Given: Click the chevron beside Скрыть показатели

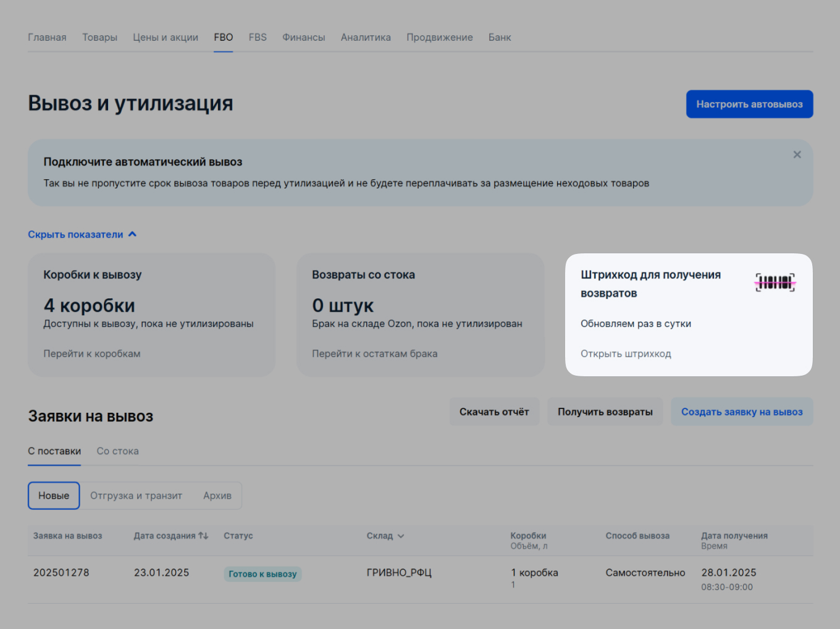Looking at the screenshot, I should (133, 234).
